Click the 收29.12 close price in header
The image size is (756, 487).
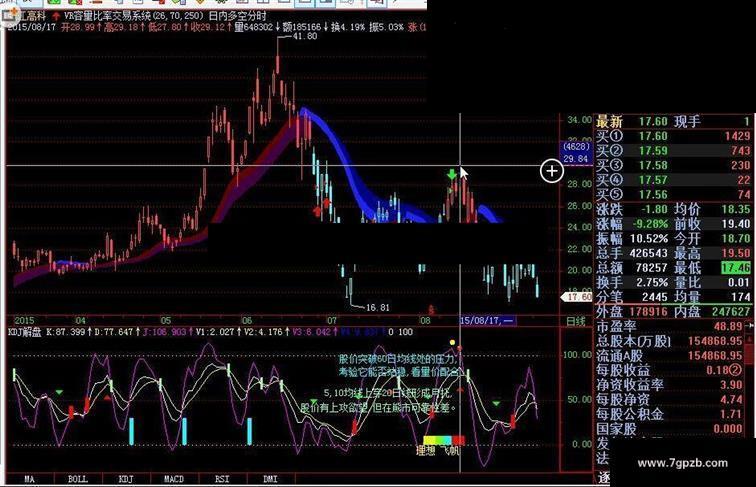click(208, 27)
